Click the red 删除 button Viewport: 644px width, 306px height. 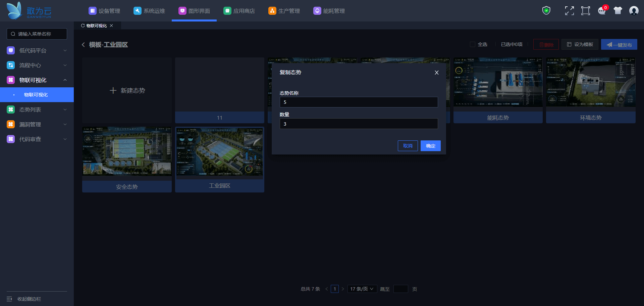click(x=546, y=44)
